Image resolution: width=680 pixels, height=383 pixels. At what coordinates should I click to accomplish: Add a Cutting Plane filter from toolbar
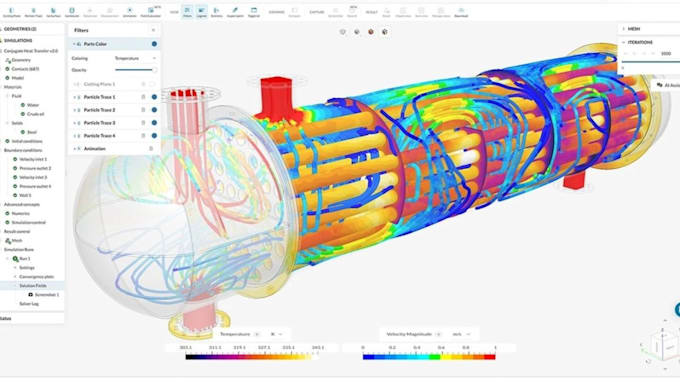click(x=12, y=12)
